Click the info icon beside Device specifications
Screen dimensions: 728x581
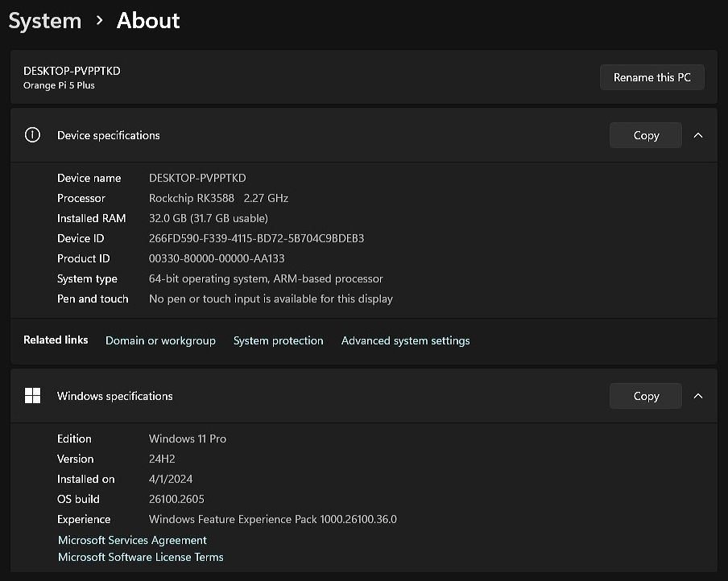(32, 135)
